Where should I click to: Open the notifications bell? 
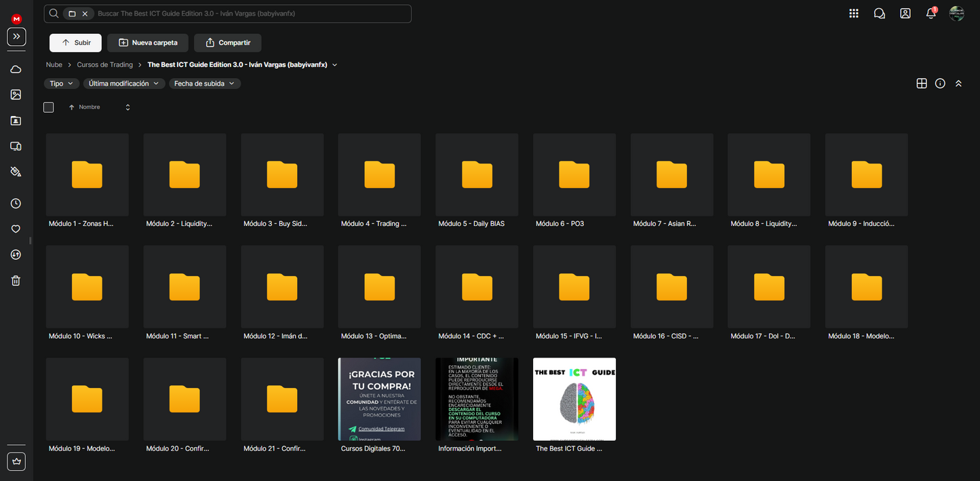930,14
